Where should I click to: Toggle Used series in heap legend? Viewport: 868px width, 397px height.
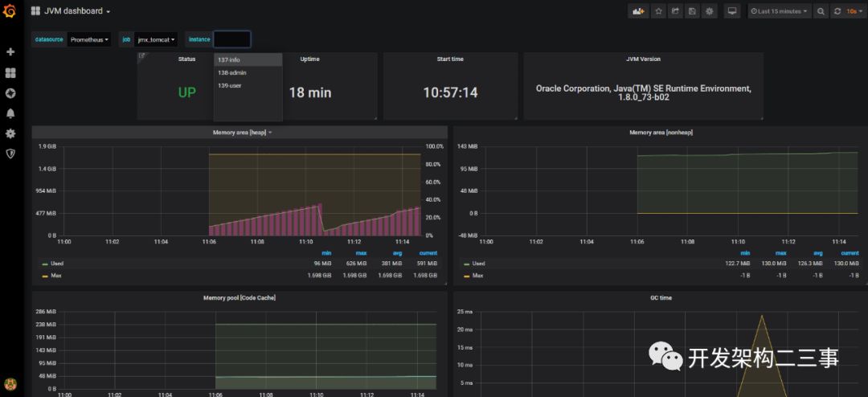coord(56,264)
